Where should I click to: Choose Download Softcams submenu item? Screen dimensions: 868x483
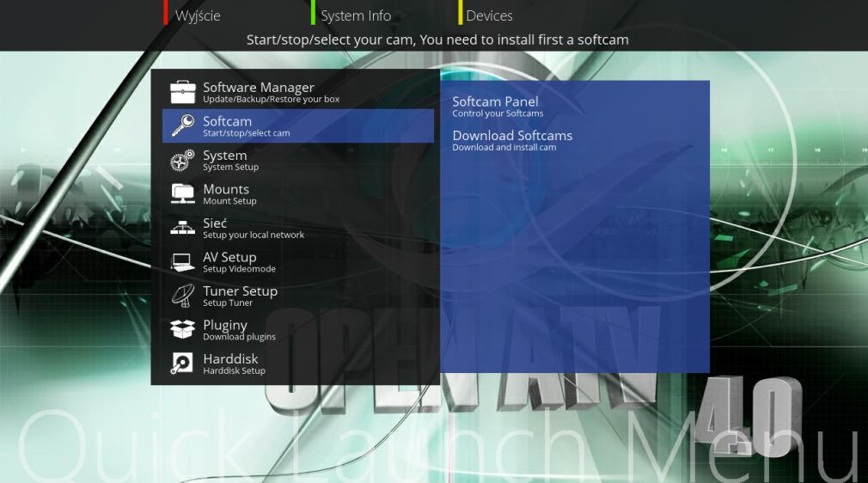[x=575, y=140]
